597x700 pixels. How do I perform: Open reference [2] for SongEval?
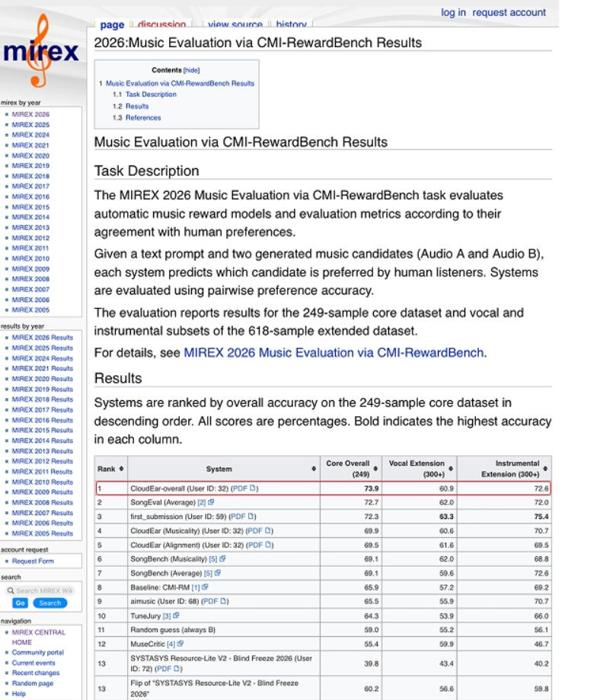202,502
